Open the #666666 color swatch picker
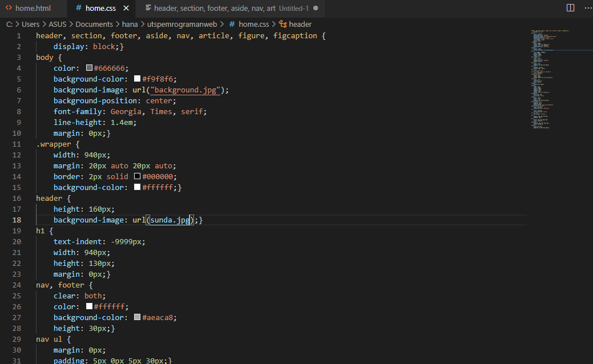Viewport: 593px width, 364px height. pyautogui.click(x=89, y=68)
